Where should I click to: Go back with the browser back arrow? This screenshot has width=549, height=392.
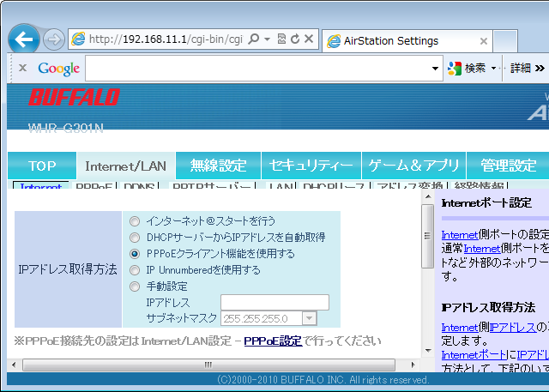tap(24, 39)
